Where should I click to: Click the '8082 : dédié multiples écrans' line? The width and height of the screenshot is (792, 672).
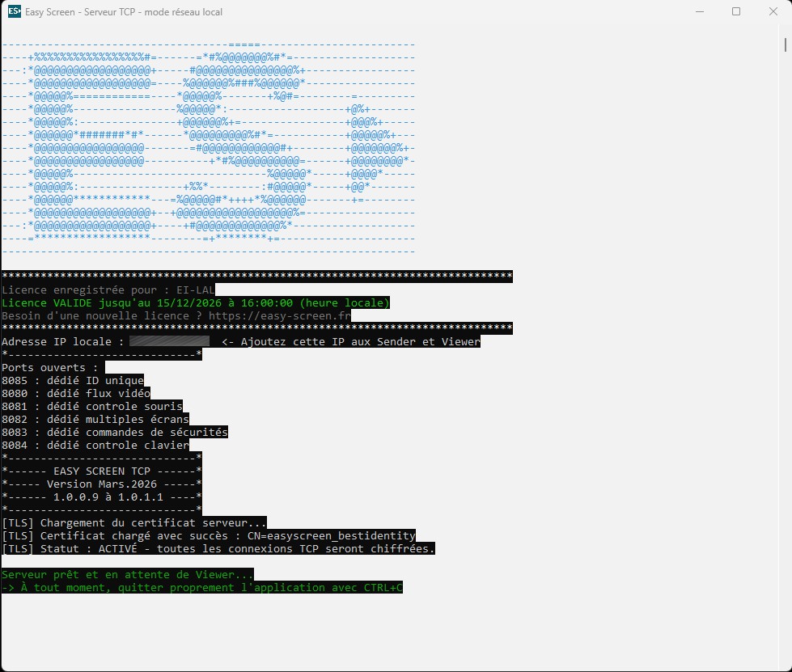click(95, 420)
